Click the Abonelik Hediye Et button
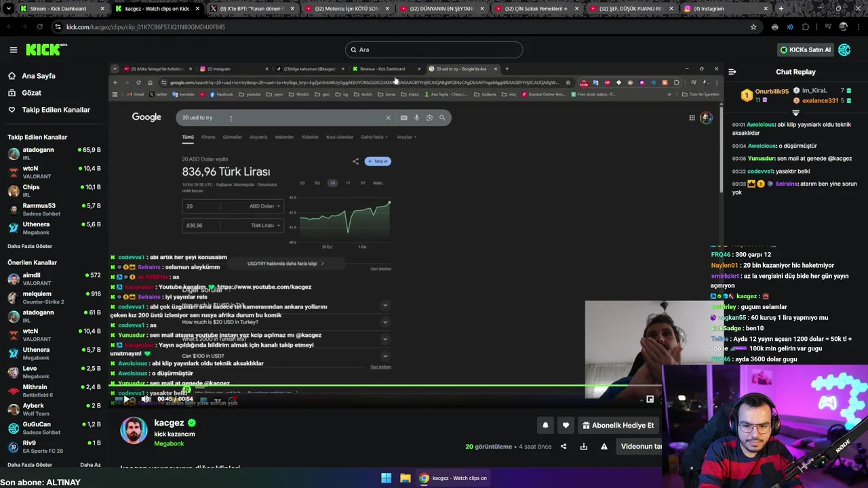Image resolution: width=868 pixels, height=488 pixels. [x=618, y=426]
